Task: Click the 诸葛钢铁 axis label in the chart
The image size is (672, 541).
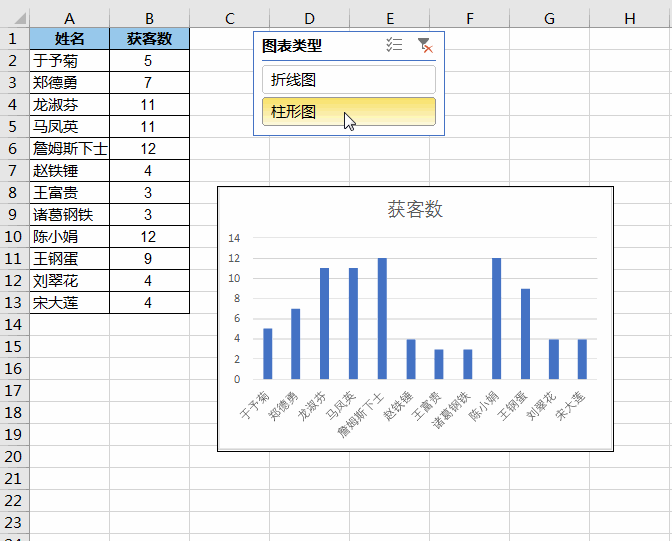Action: 452,409
